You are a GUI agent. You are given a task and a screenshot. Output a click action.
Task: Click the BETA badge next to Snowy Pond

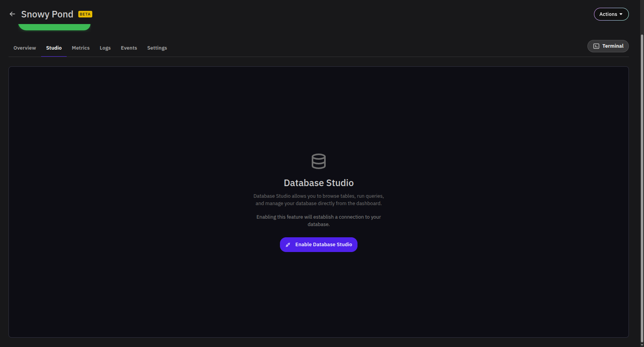[x=85, y=14]
